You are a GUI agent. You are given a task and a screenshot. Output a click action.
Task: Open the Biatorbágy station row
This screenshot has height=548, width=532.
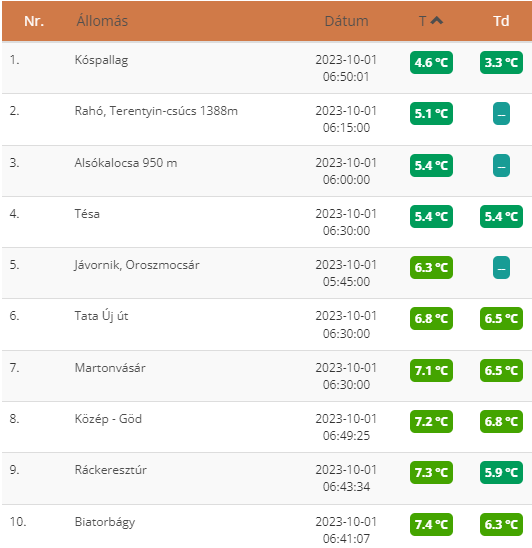coord(267,526)
